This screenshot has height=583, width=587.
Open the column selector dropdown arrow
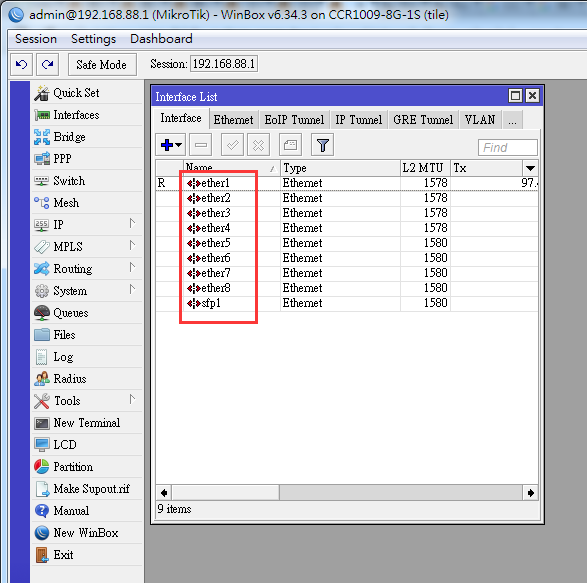pos(530,168)
